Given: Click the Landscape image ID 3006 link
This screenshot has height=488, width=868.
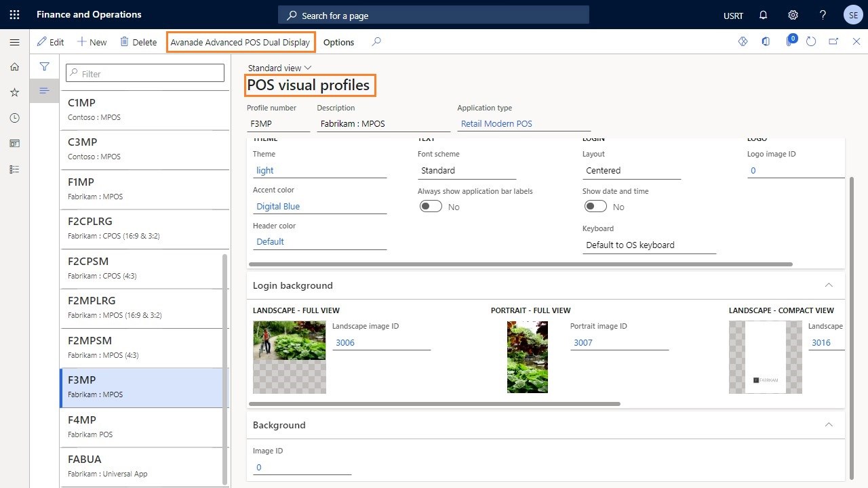Looking at the screenshot, I should tap(345, 342).
